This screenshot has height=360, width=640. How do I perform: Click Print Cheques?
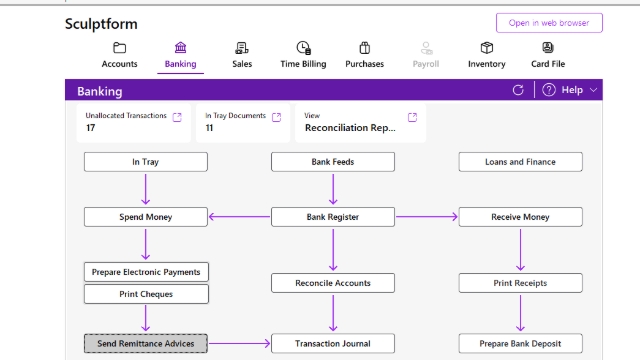tap(146, 294)
